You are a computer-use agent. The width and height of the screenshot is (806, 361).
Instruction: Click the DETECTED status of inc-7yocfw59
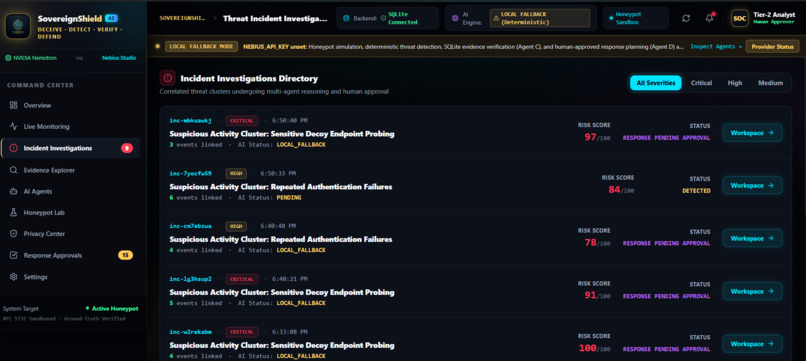(x=696, y=191)
